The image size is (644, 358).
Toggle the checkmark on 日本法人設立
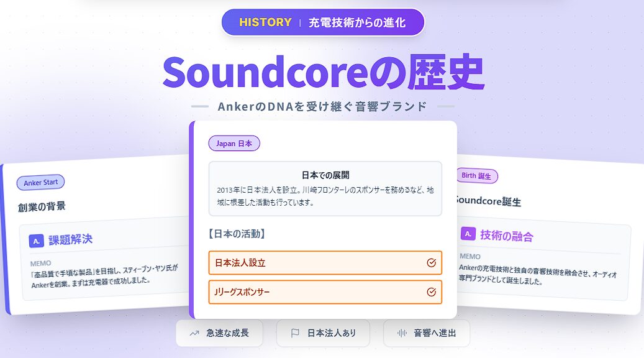[x=432, y=263]
